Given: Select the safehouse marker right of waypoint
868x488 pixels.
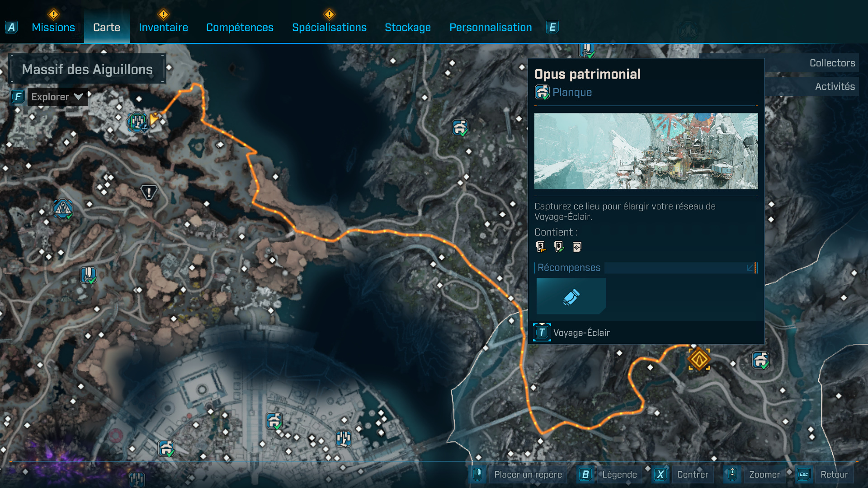Looking at the screenshot, I should coord(761,360).
